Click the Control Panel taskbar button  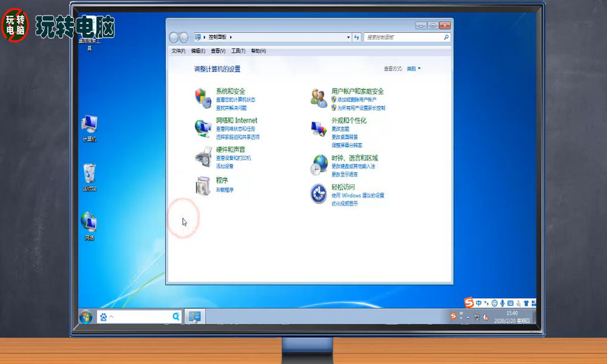point(194,317)
